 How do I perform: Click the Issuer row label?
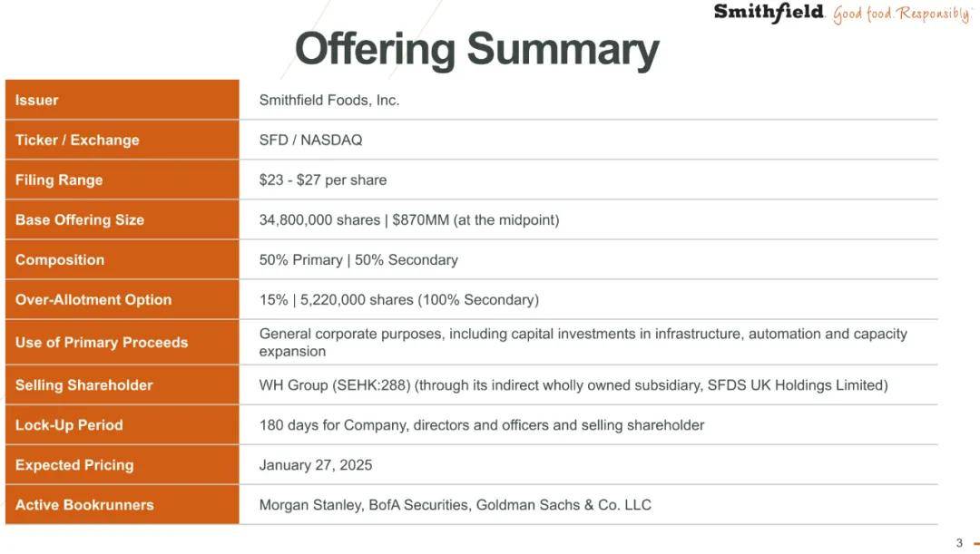(x=122, y=100)
